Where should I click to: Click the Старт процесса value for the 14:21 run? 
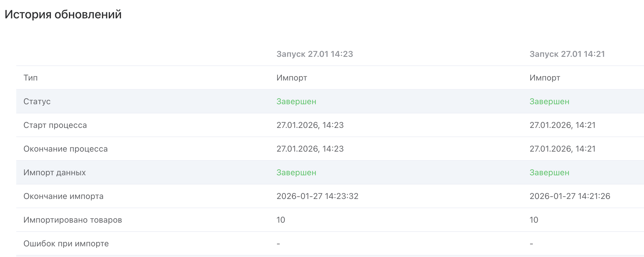pyautogui.click(x=562, y=125)
